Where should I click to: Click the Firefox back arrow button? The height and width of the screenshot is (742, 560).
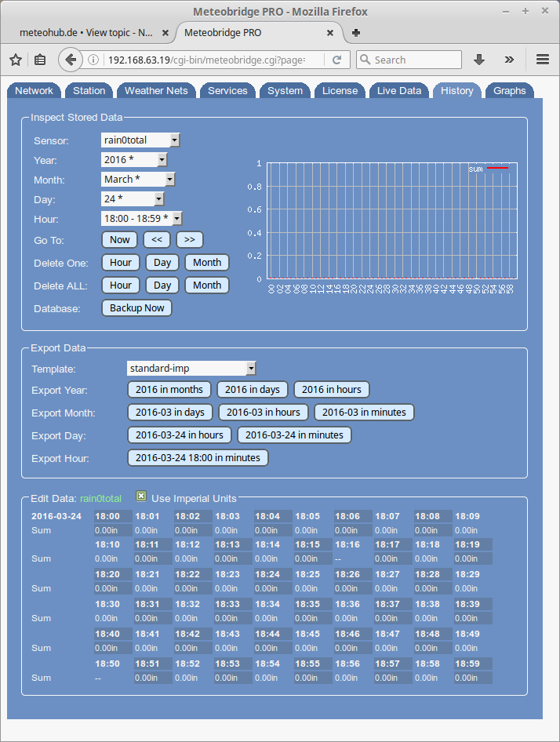click(x=71, y=60)
